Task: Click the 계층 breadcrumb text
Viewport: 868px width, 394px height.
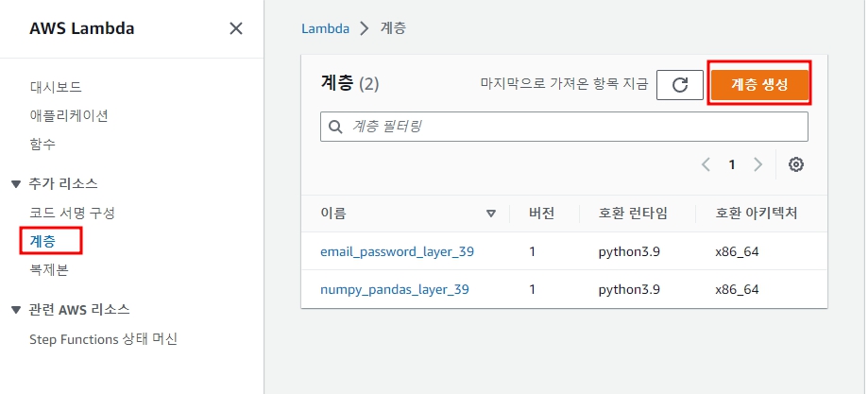Action: 393,28
